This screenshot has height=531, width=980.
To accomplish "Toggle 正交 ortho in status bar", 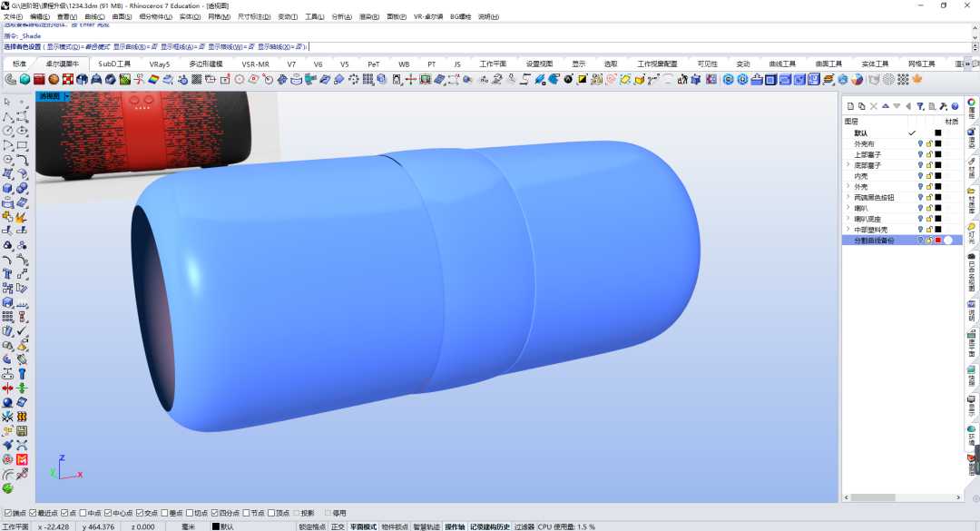I will tap(338, 526).
